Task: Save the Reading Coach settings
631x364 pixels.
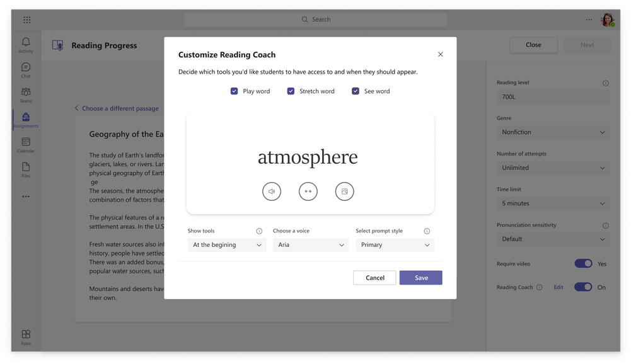Action: [x=421, y=278]
